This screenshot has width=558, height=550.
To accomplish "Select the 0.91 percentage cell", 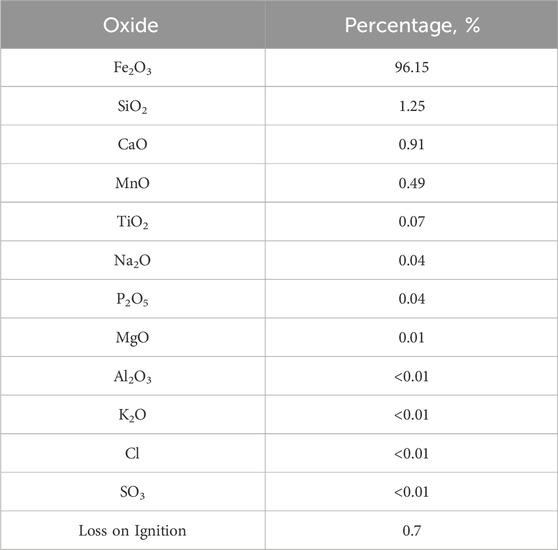I will [411, 144].
